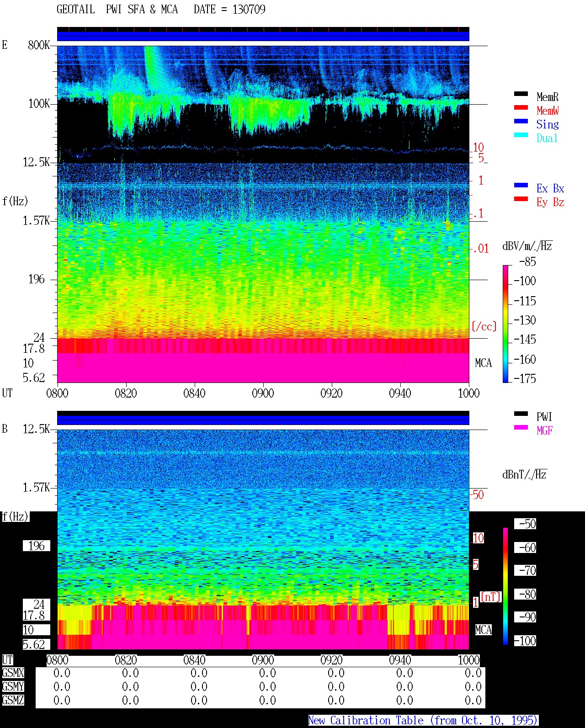
Task: Click the dBV/m/√Hz unit label
Action: pyautogui.click(x=527, y=246)
